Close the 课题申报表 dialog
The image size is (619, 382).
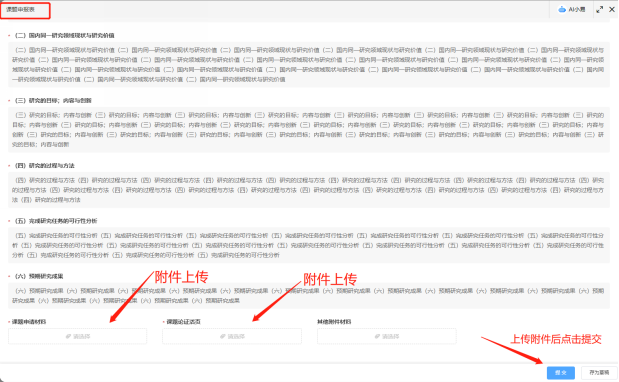pyautogui.click(x=612, y=9)
